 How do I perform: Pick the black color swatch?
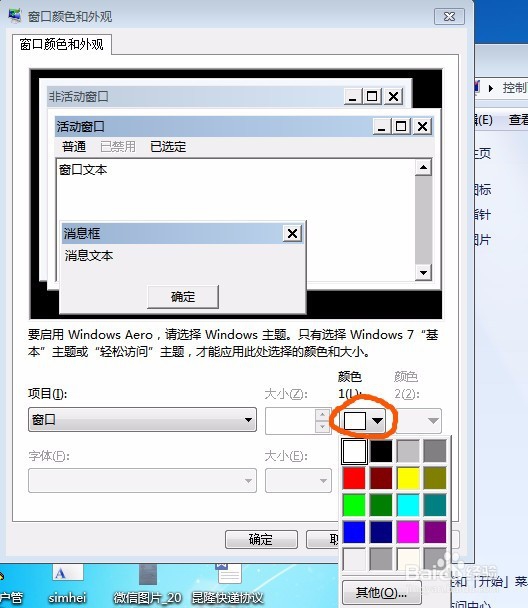(x=381, y=451)
